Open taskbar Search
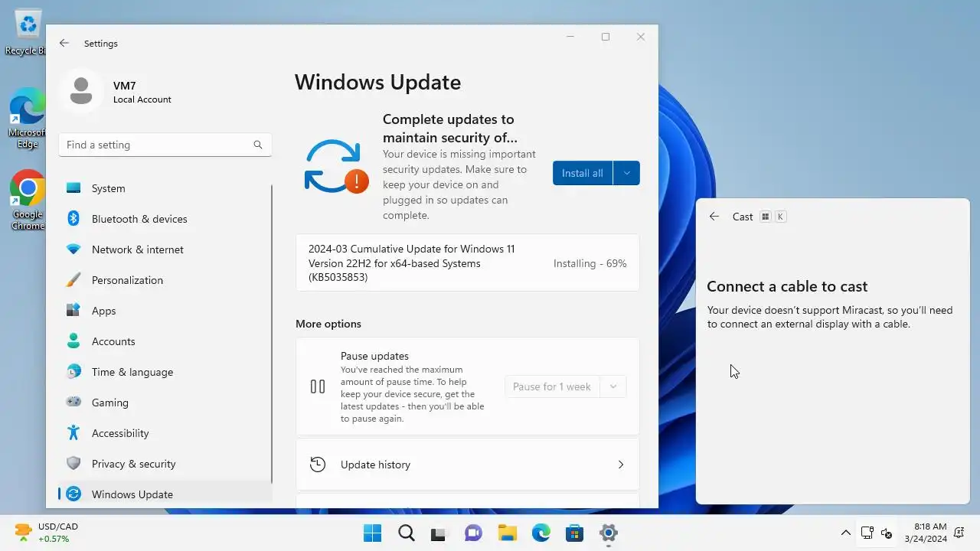Viewport: 980px width, 551px height. [x=407, y=533]
